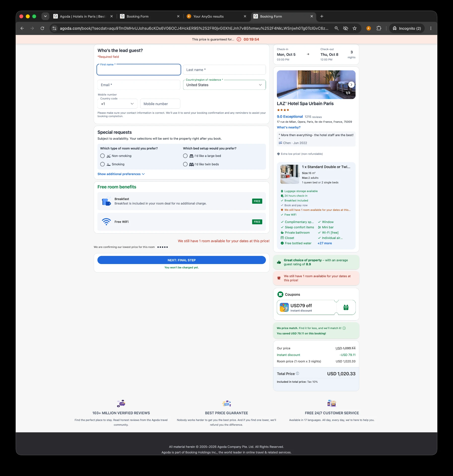
Task: Click the 1215 reviews count
Action: 313,117
